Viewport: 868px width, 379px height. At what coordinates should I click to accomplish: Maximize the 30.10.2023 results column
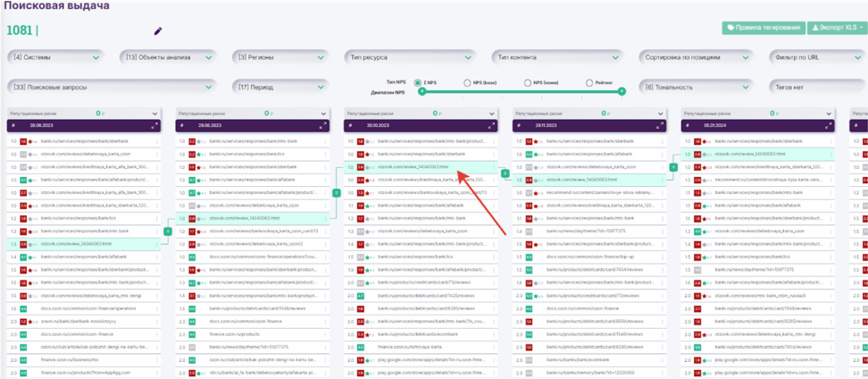492,126
